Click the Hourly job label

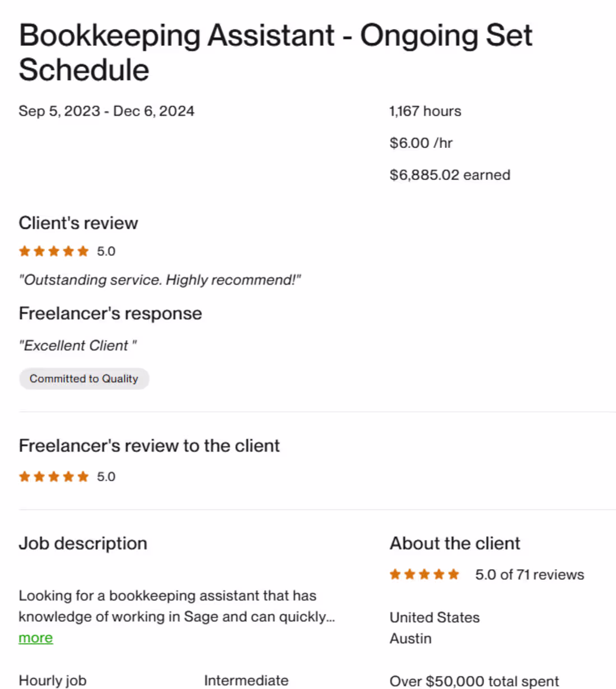(53, 680)
